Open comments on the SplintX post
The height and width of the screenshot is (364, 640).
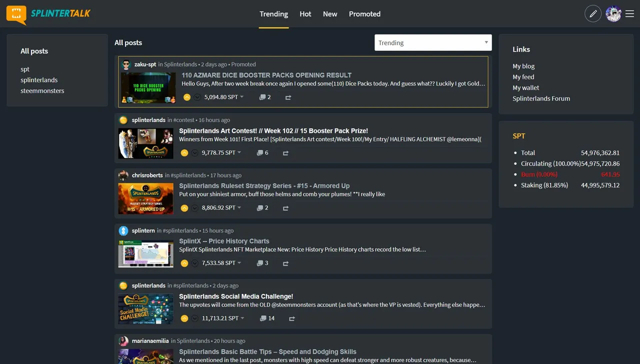(x=262, y=263)
